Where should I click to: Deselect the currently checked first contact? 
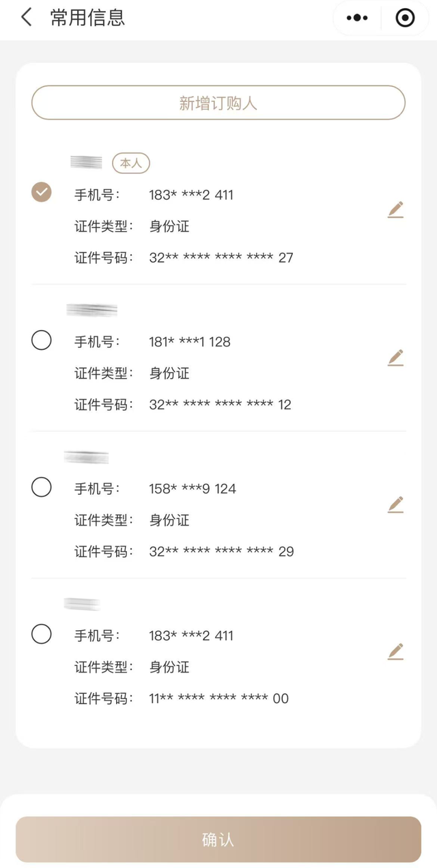click(41, 193)
